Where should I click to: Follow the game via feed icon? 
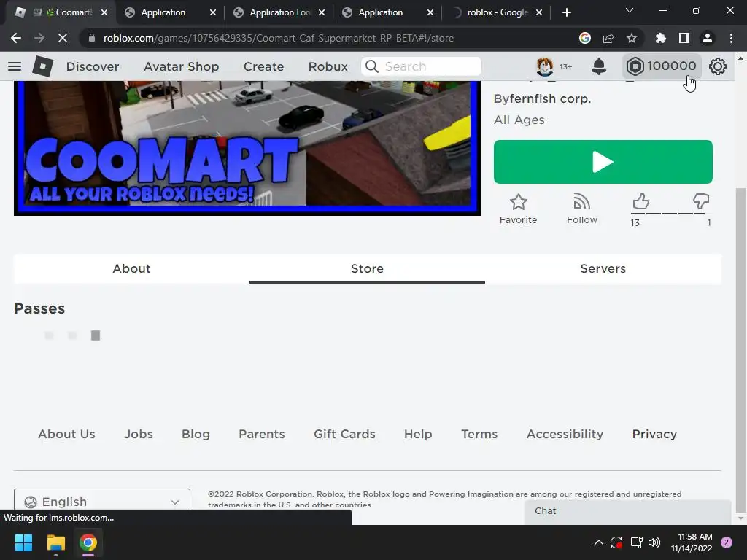pyautogui.click(x=581, y=209)
